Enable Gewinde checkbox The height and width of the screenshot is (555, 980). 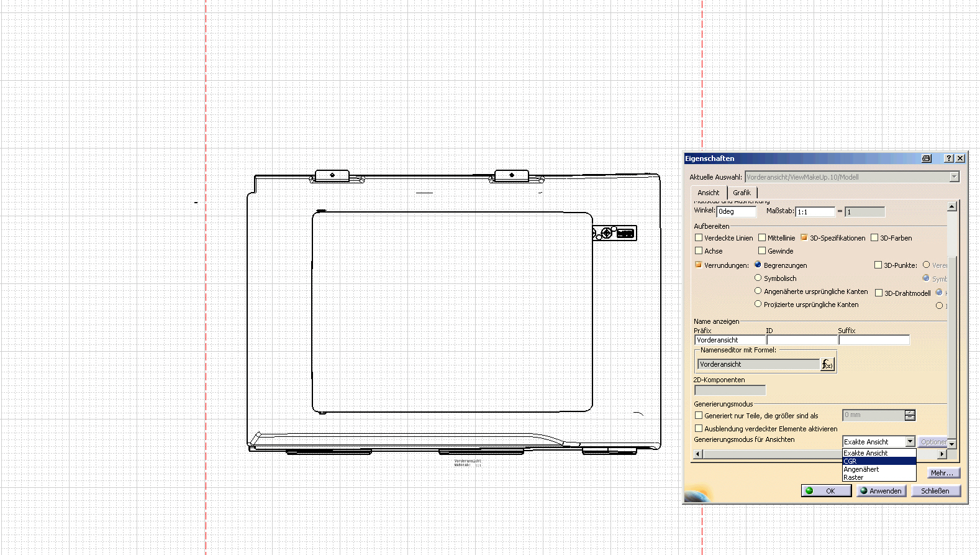coord(762,250)
